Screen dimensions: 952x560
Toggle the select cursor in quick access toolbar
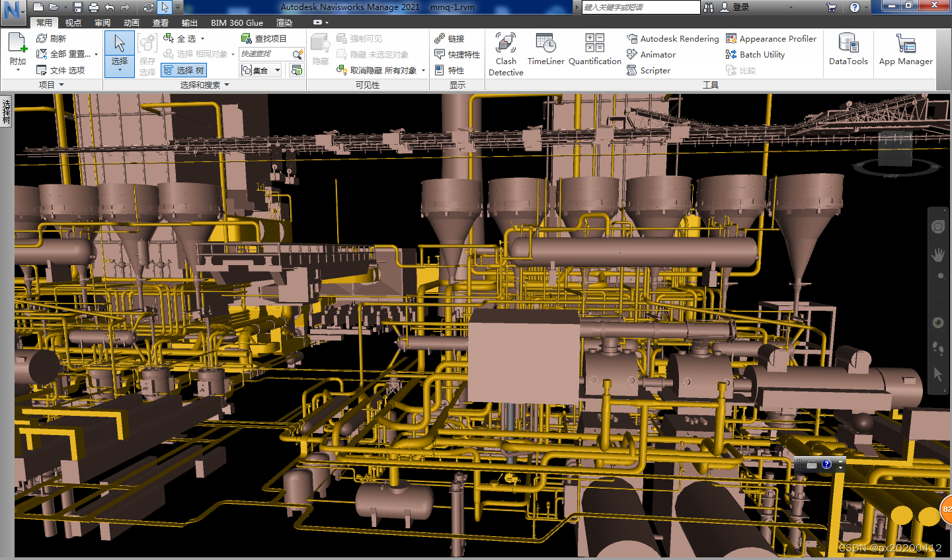point(165,7)
